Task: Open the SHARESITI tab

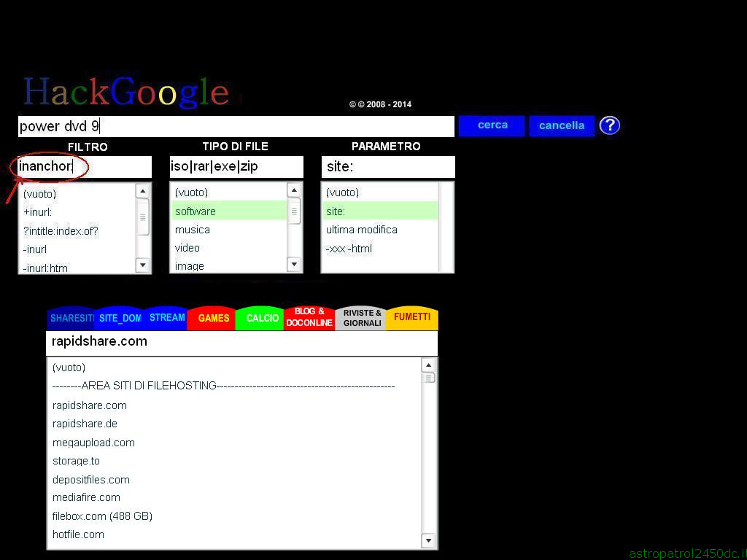Action: [x=71, y=318]
